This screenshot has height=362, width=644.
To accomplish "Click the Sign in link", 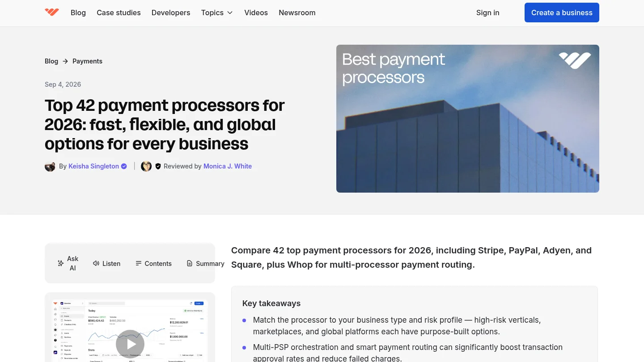I will [x=488, y=13].
